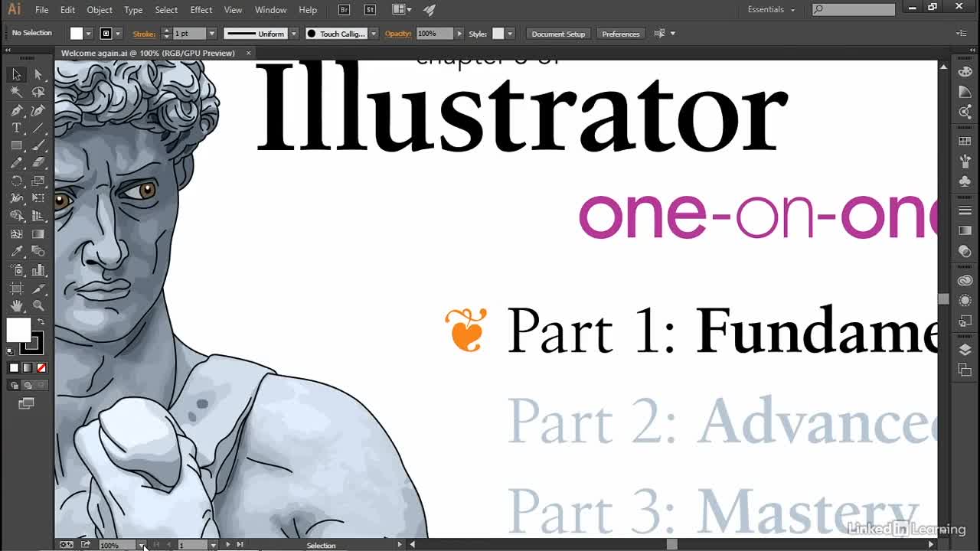Viewport: 980px width, 551px height.
Task: Select the Curvature tool
Action: [38, 110]
